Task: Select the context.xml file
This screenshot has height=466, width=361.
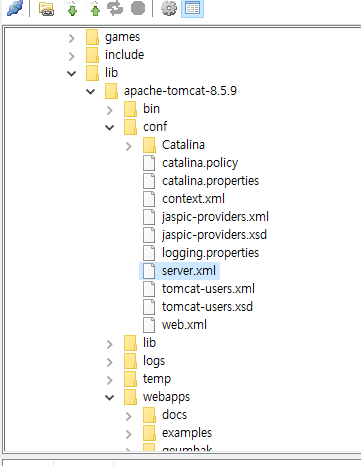Action: pyautogui.click(x=193, y=199)
